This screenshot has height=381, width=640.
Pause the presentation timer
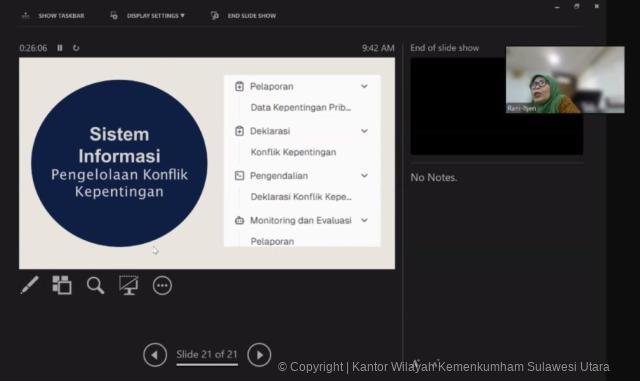[60, 48]
